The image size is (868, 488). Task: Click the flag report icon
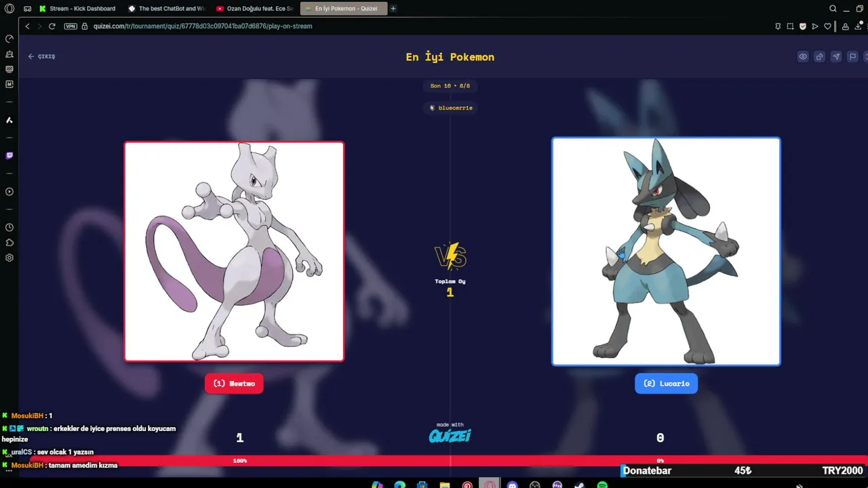tap(853, 57)
